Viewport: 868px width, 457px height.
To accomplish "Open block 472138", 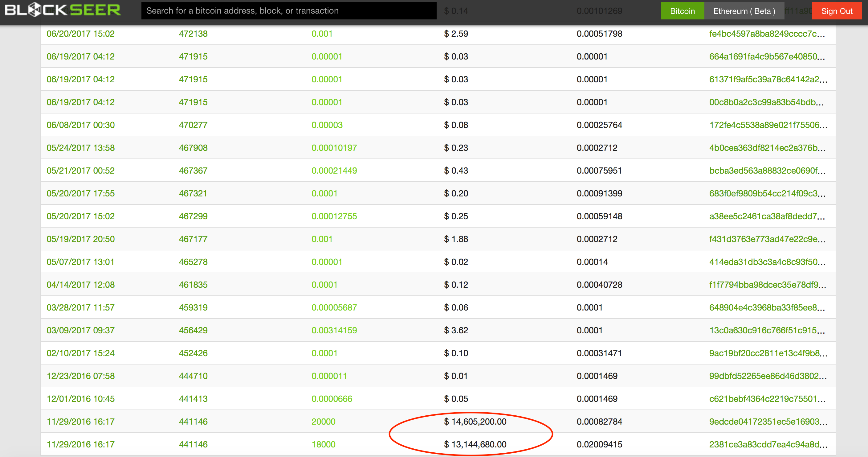I will pyautogui.click(x=193, y=34).
